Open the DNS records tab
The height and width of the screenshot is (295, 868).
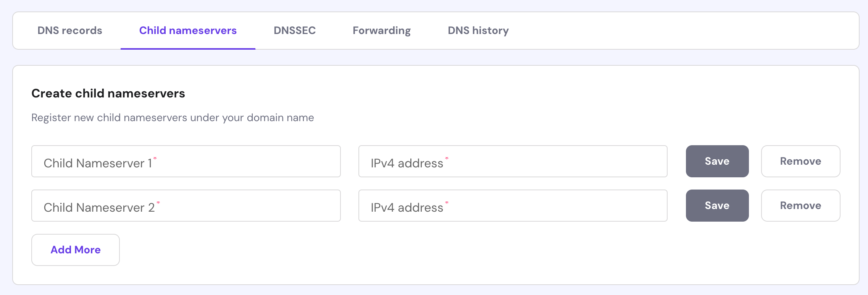pyautogui.click(x=70, y=31)
